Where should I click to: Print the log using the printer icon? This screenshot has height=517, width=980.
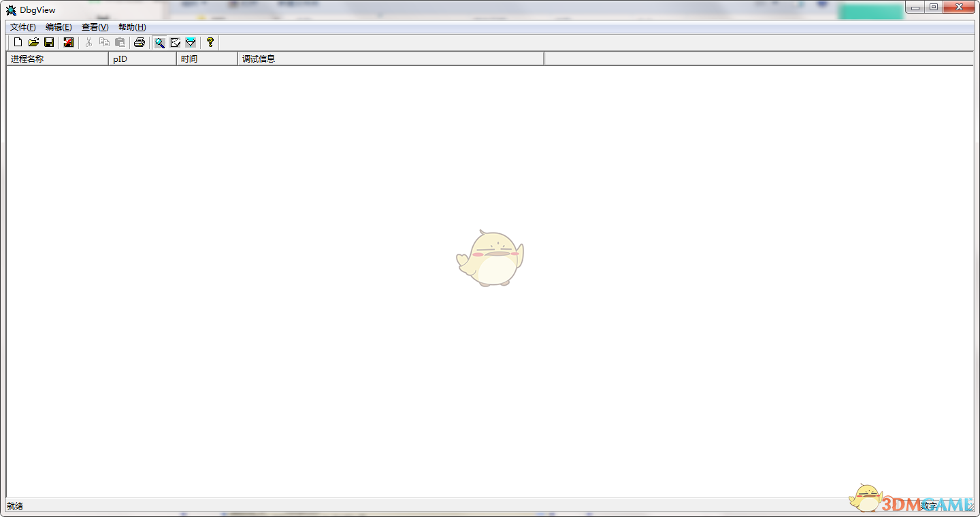click(140, 42)
